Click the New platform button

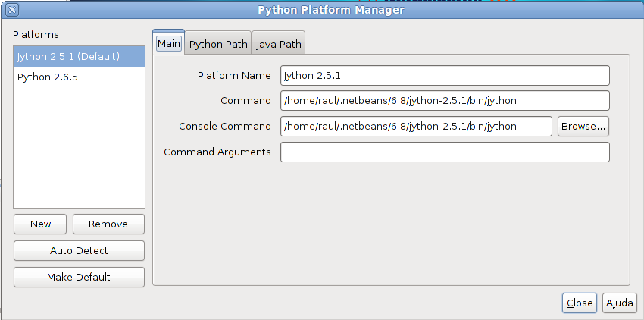[x=40, y=224]
